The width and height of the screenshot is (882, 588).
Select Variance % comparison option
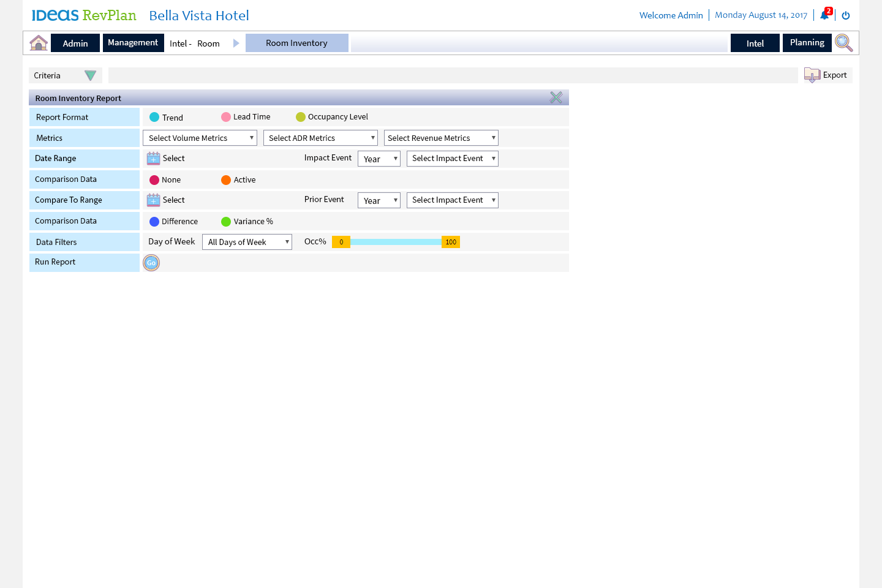[x=226, y=222]
